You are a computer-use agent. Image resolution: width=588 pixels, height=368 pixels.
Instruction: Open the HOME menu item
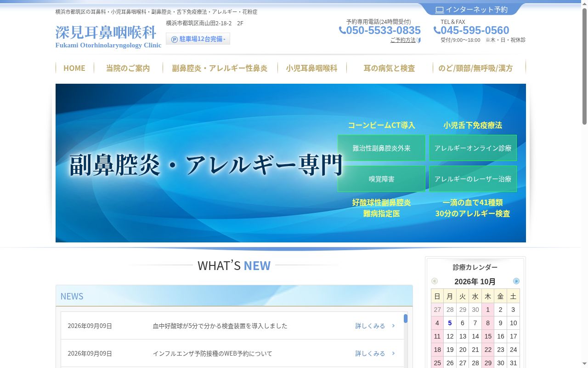pyautogui.click(x=74, y=68)
